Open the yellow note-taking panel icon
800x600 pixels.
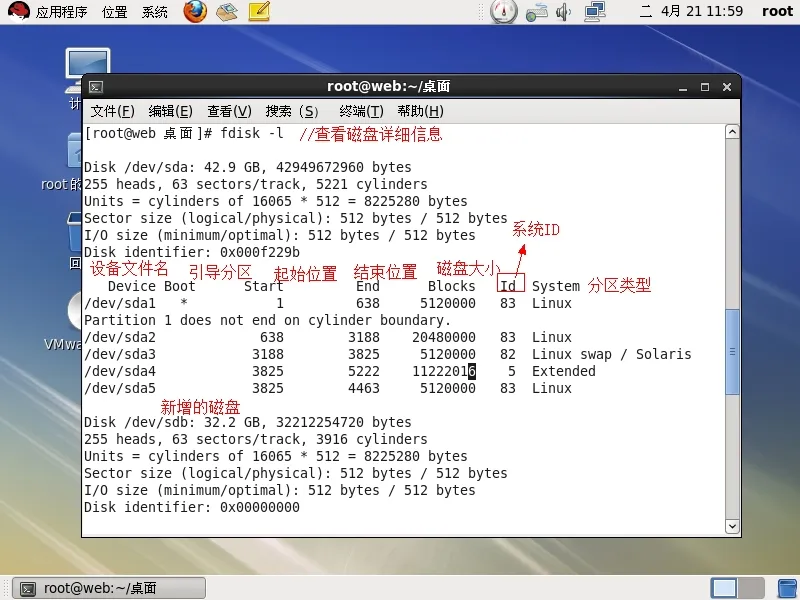[259, 12]
